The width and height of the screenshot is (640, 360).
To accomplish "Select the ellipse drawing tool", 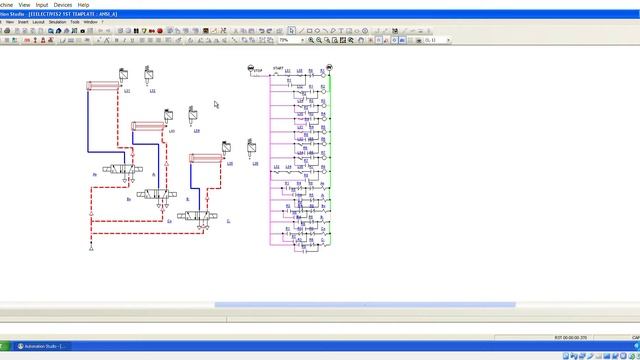I will click(x=317, y=31).
